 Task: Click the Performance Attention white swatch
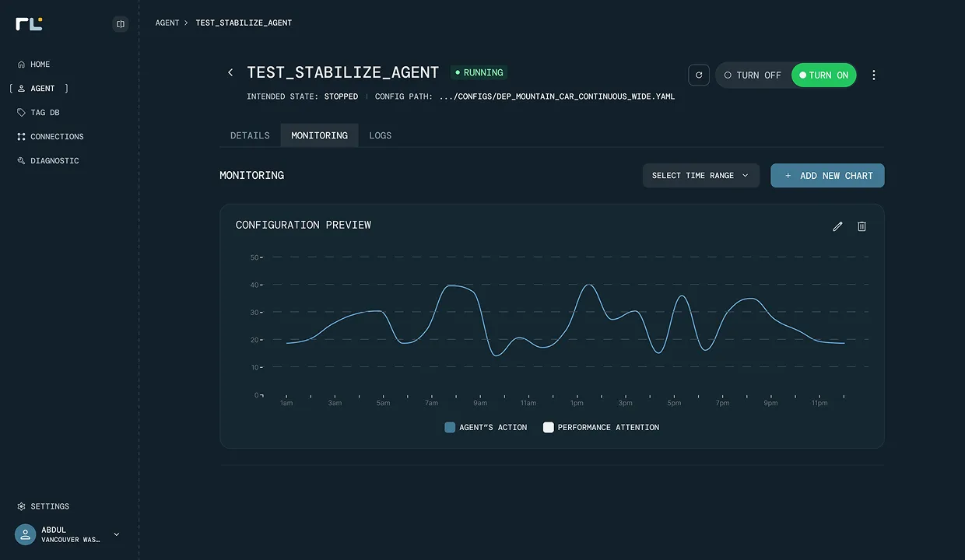pos(549,427)
